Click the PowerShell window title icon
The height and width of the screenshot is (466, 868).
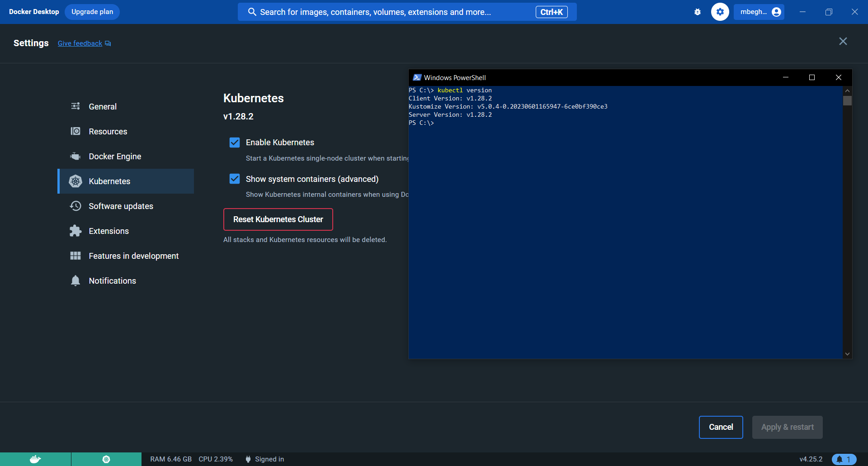pos(417,77)
